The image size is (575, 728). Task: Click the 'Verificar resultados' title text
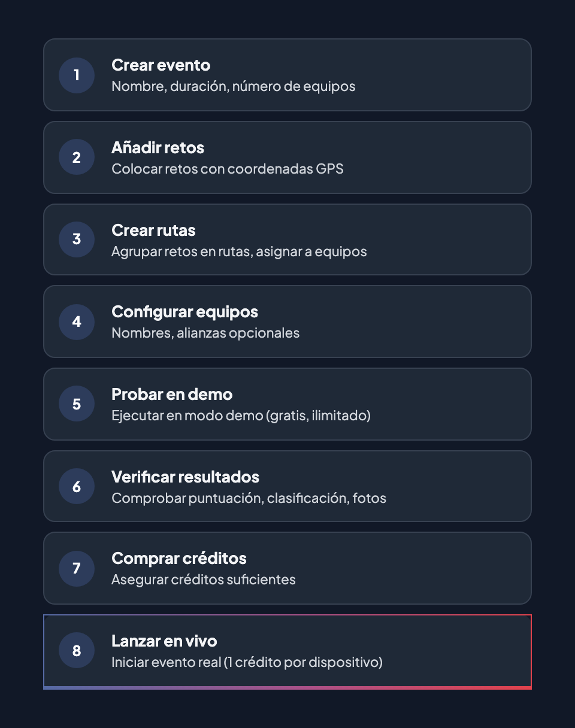pyautogui.click(x=185, y=477)
